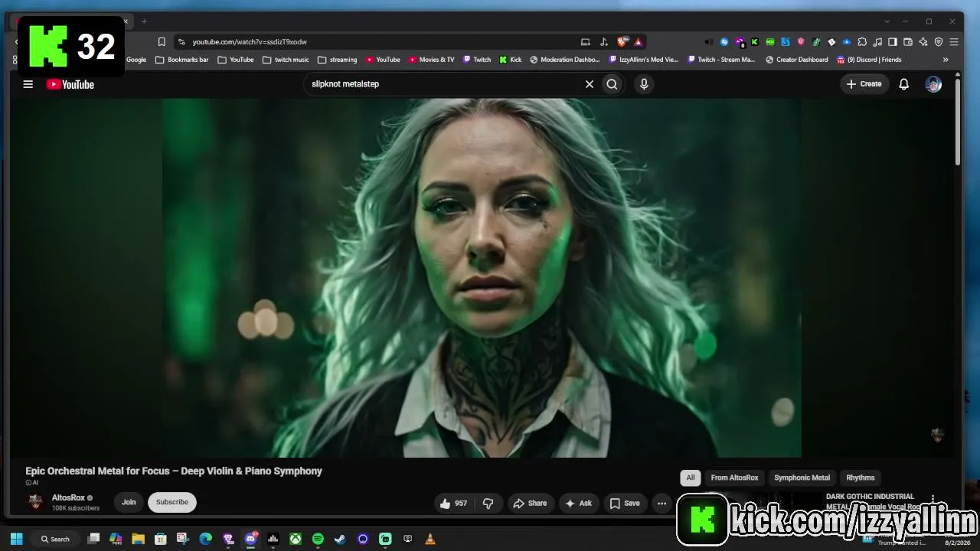Image resolution: width=980 pixels, height=551 pixels.
Task: Open the 'Twitch - Stream Ma...' bookmark
Action: (720, 60)
